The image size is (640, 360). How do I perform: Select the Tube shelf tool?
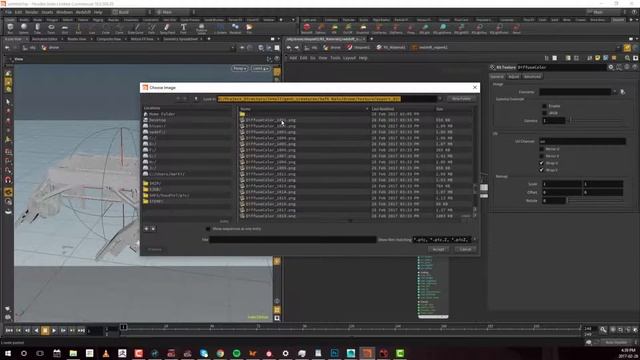click(37, 28)
